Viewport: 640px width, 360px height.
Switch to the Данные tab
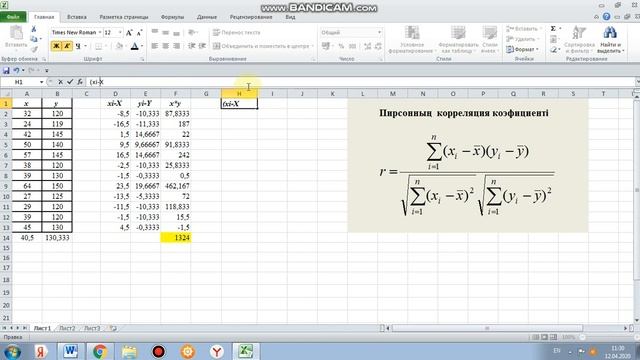(207, 17)
